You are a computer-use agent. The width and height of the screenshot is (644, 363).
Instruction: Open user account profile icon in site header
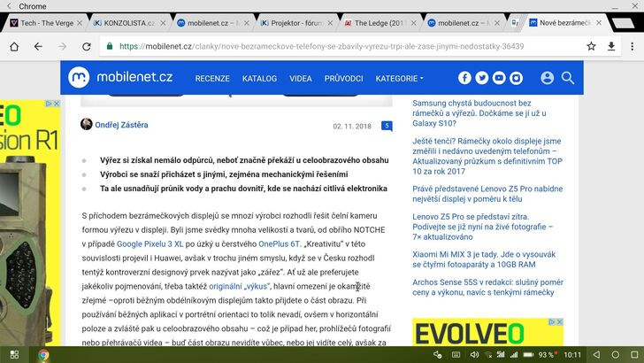tap(547, 78)
